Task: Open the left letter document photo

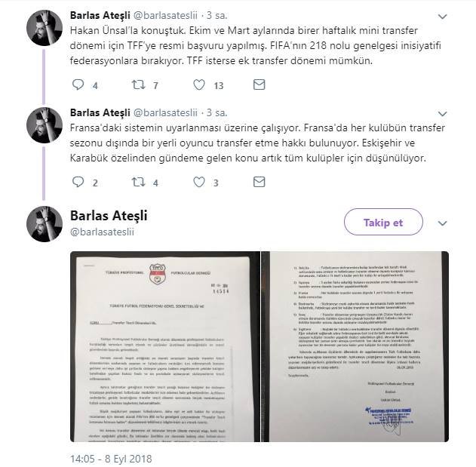Action: 165,346
